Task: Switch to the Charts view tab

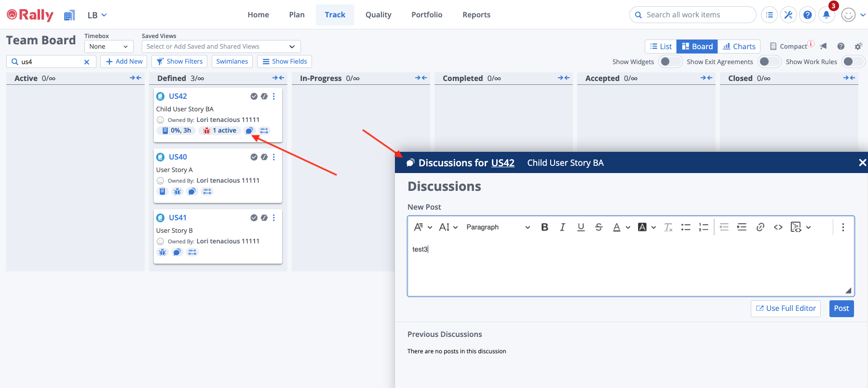Action: point(739,46)
